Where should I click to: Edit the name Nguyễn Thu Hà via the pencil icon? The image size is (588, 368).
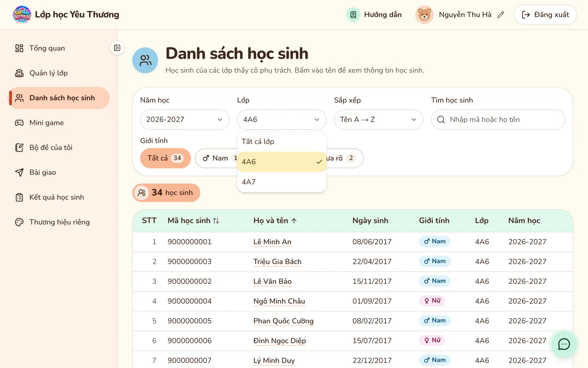(501, 15)
